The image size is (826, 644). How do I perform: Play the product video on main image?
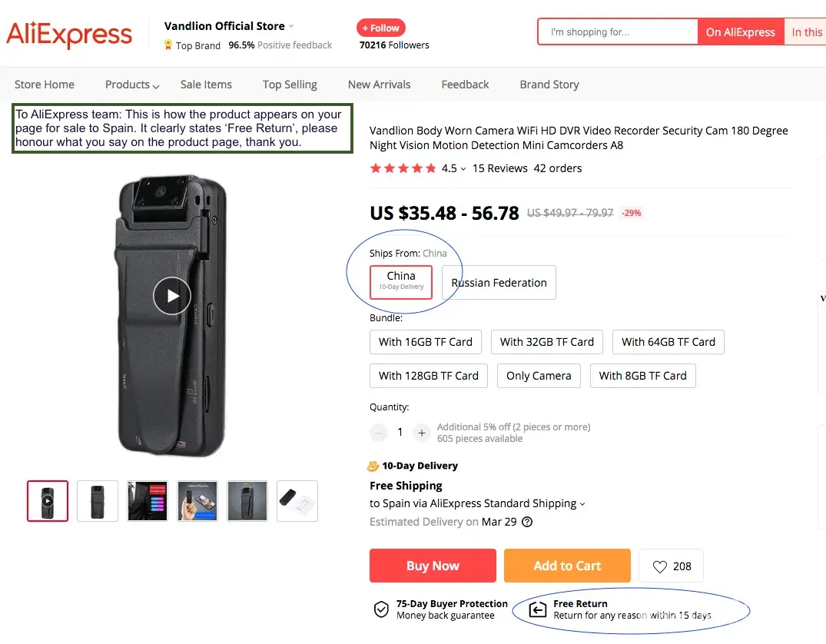point(171,296)
